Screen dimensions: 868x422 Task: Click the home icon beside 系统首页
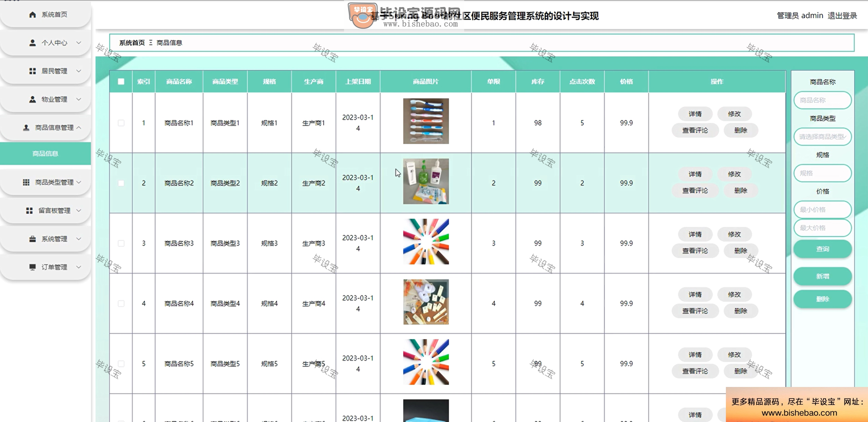pos(32,14)
